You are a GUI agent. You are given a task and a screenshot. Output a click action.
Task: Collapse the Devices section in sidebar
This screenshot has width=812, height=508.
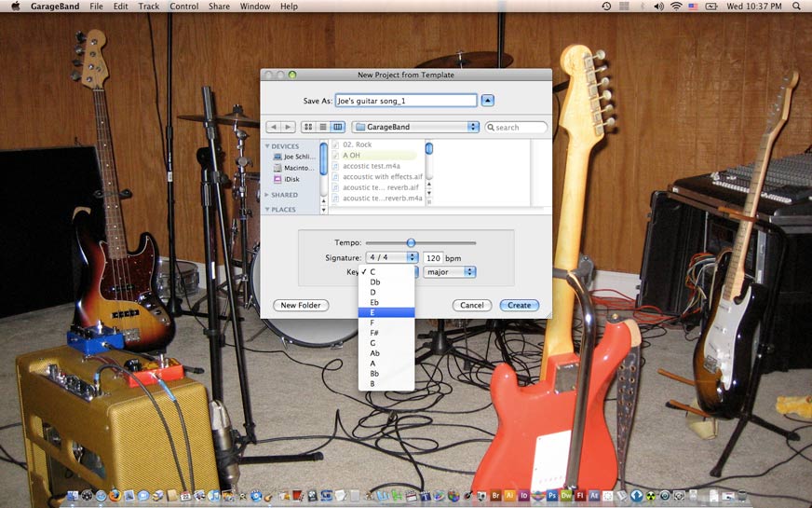(x=268, y=146)
